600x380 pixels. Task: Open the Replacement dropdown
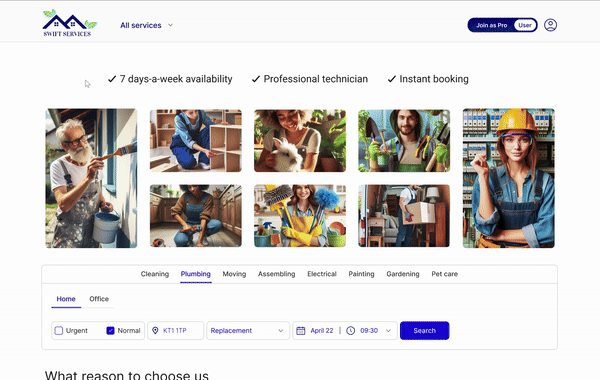(248, 331)
